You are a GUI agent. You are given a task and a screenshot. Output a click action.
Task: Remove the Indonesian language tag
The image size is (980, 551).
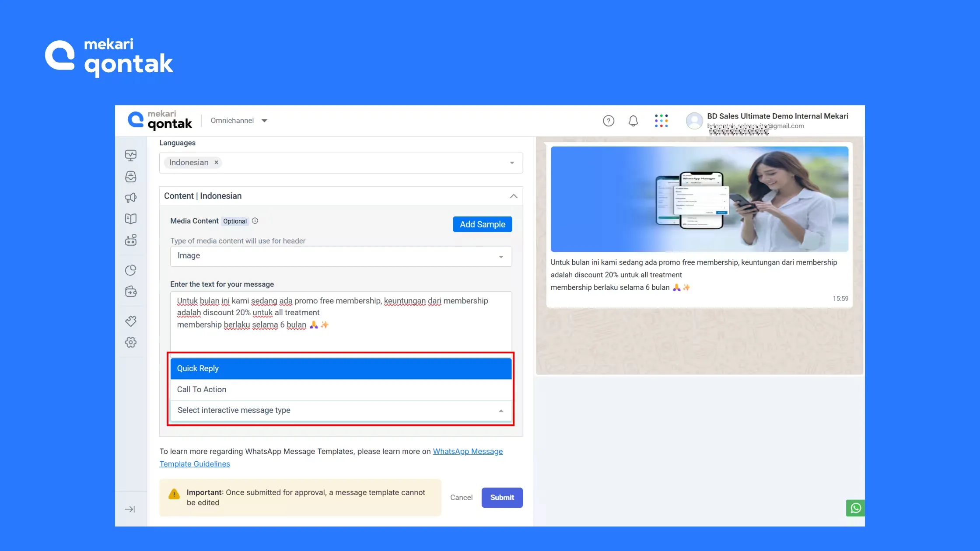pyautogui.click(x=216, y=162)
